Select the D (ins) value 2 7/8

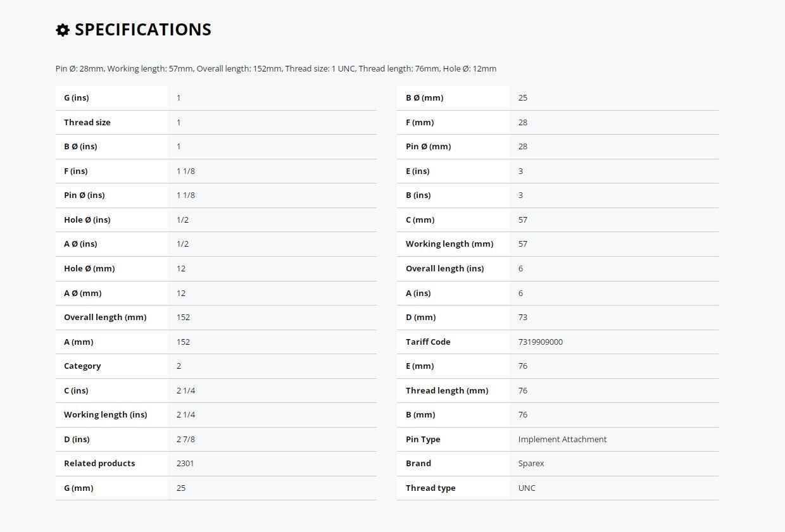185,439
